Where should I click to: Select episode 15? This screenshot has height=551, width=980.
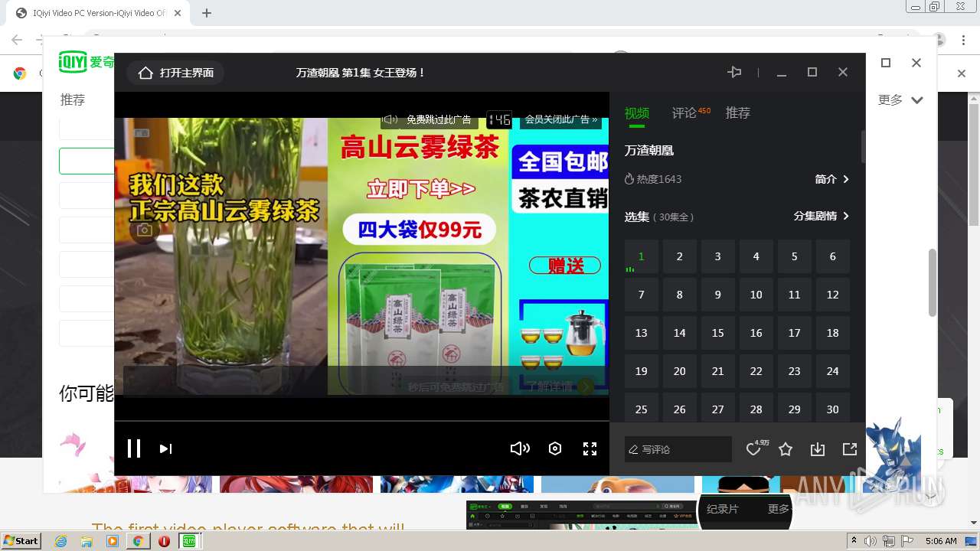click(x=718, y=333)
